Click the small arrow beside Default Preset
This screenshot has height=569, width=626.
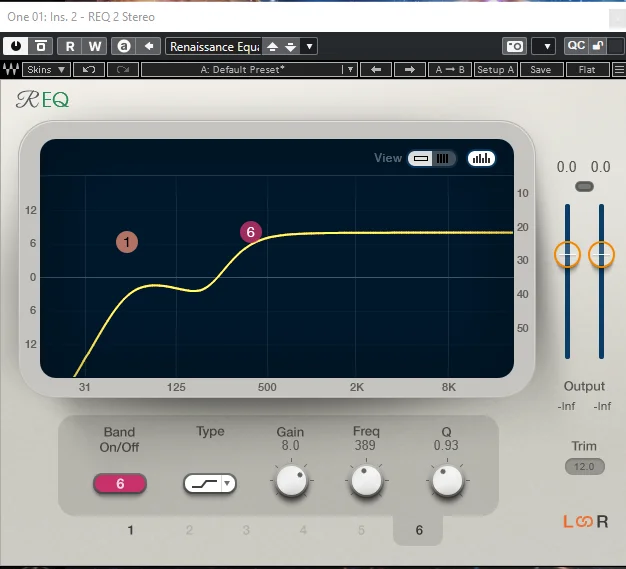click(x=350, y=69)
